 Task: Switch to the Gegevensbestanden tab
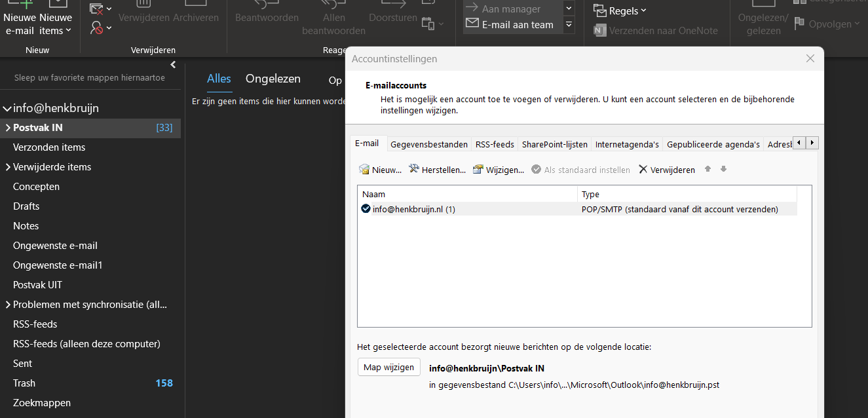coord(429,144)
